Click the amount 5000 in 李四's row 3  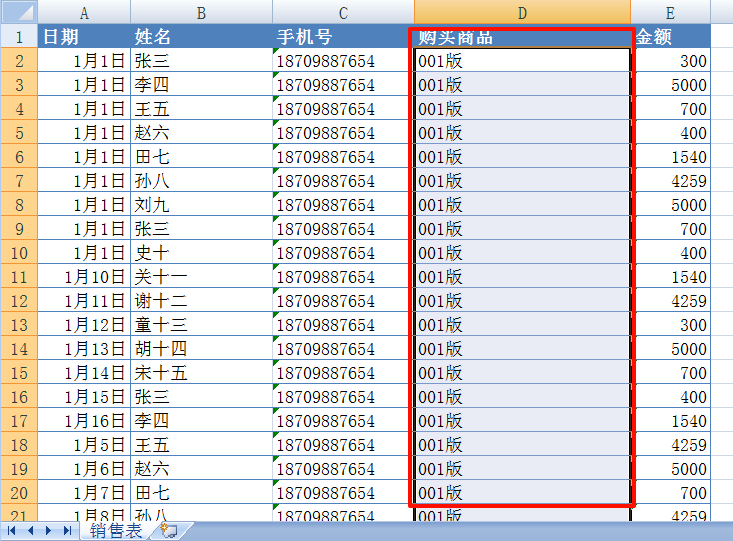pyautogui.click(x=670, y=85)
